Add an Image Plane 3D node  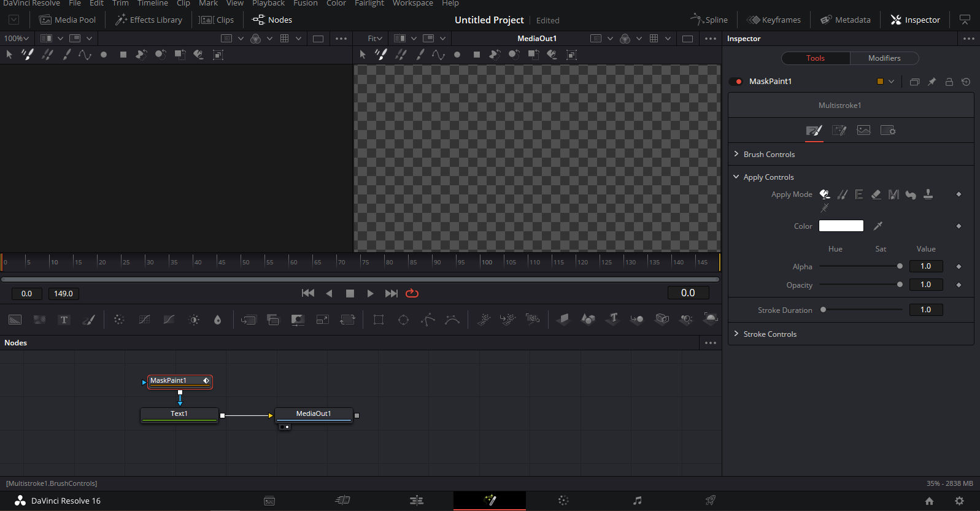coord(563,320)
